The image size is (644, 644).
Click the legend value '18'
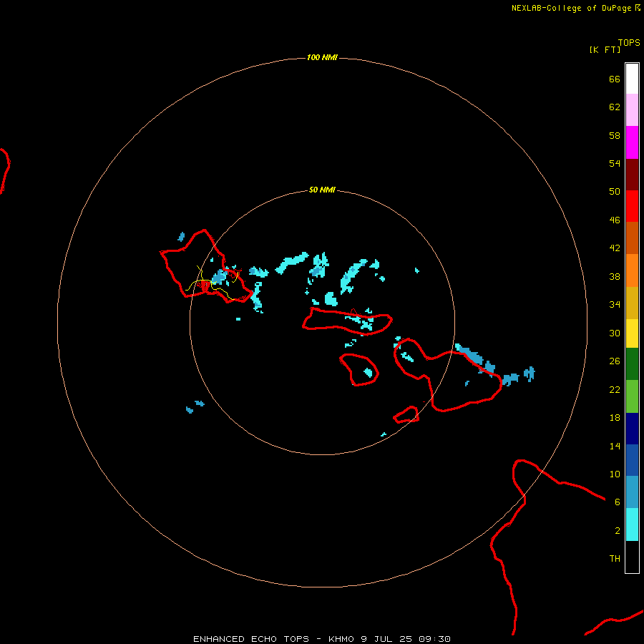click(615, 418)
